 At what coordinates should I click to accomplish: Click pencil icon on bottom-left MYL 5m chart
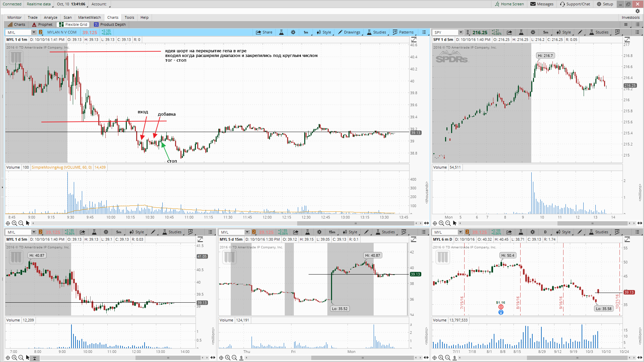(x=153, y=232)
